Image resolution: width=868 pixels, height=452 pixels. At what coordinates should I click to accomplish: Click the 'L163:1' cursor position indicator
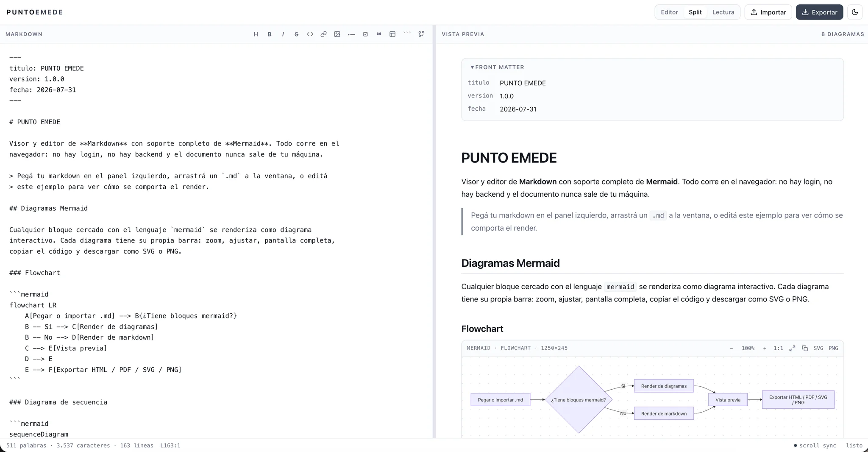170,446
